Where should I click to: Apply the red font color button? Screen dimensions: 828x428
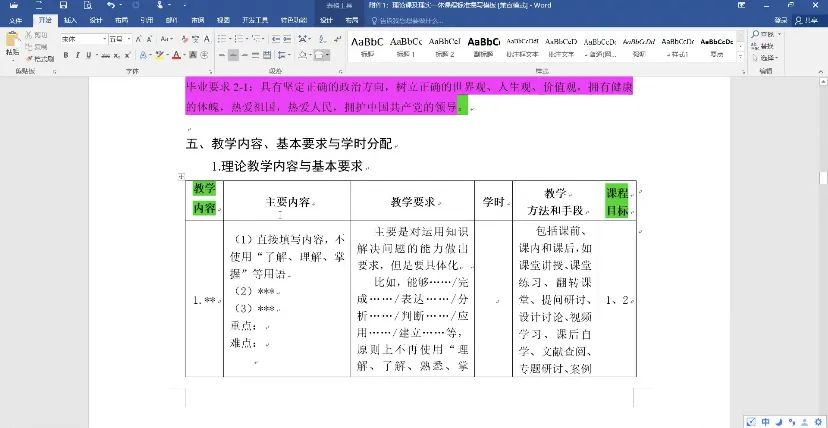pyautogui.click(x=176, y=55)
